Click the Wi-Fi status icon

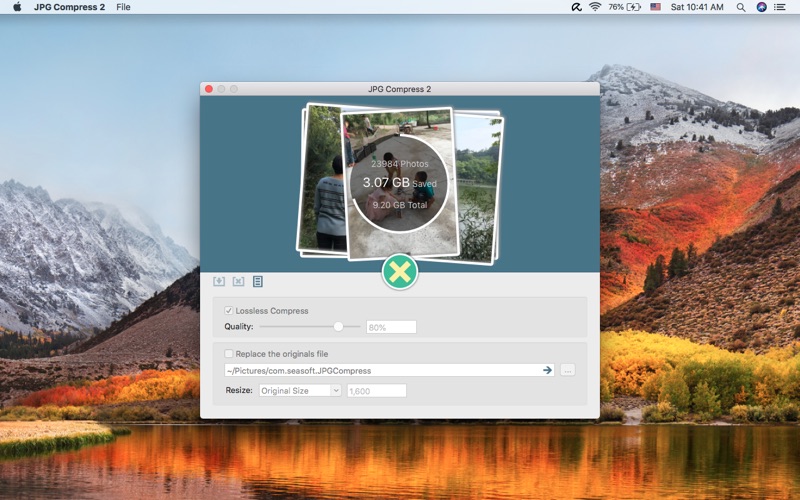(x=595, y=7)
